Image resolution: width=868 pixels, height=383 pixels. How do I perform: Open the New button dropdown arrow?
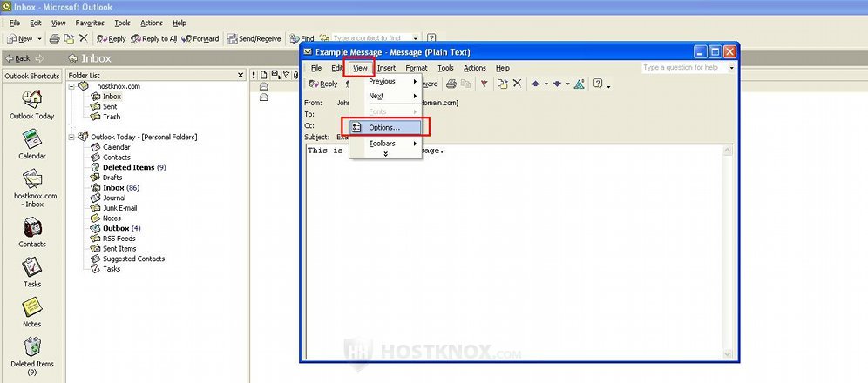[39, 38]
